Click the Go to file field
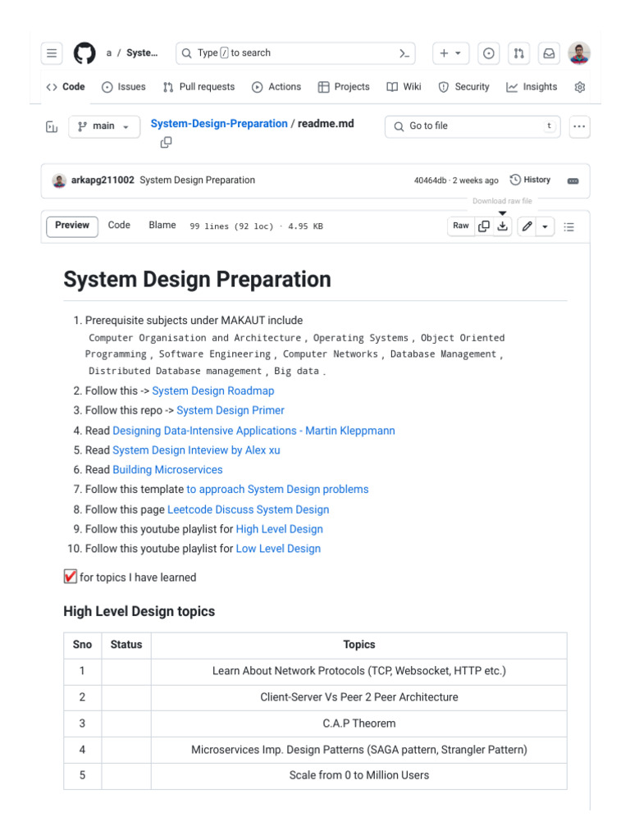 point(472,126)
